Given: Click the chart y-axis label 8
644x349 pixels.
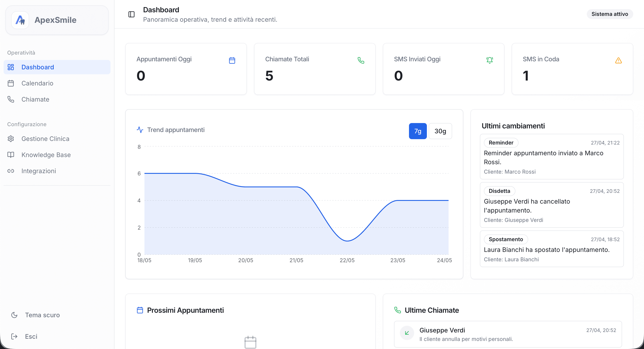Looking at the screenshot, I should pos(139,147).
